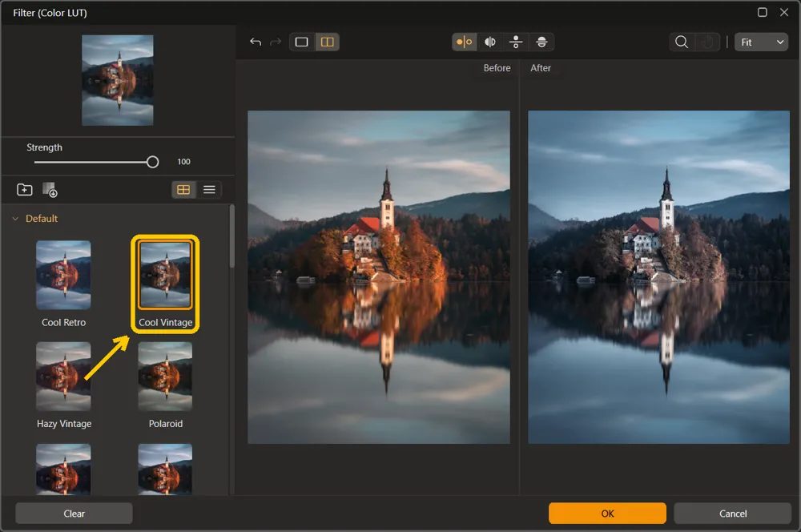
Task: Apply the Cool Vintage filter
Action: 165,275
